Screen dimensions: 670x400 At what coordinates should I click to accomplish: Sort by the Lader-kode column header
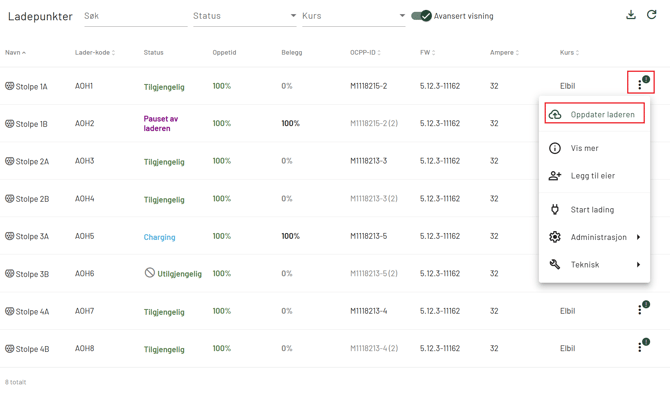click(94, 53)
